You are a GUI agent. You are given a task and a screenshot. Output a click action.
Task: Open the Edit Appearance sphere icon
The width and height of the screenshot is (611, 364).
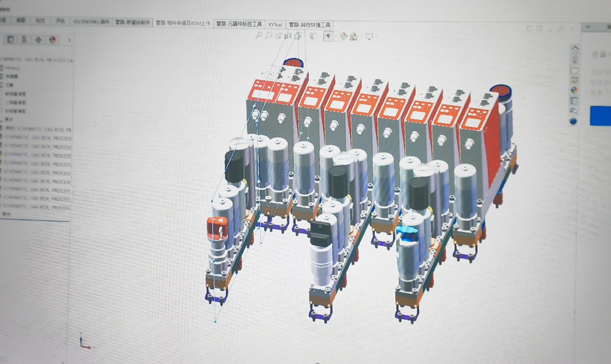[343, 36]
